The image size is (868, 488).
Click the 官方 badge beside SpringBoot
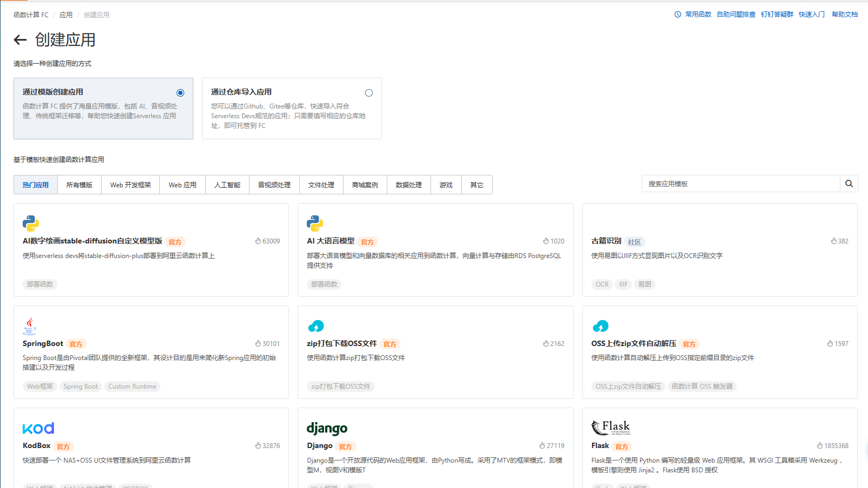[x=76, y=344]
